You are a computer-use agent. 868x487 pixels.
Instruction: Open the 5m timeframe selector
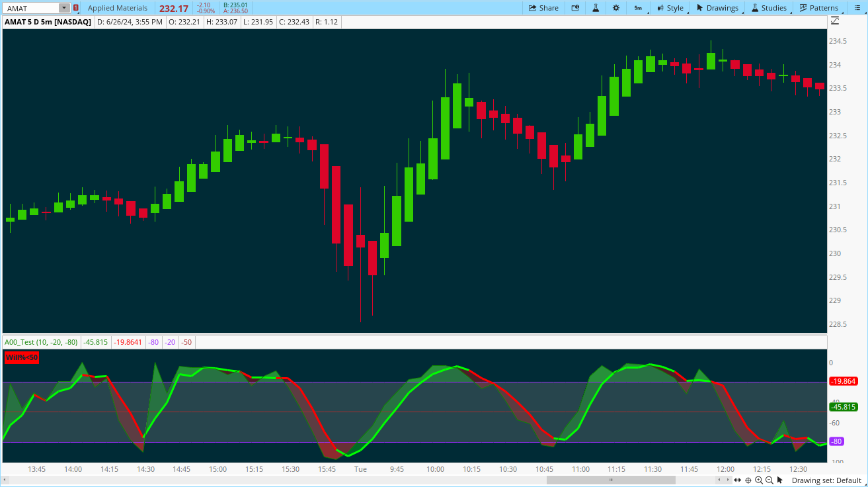coord(638,8)
